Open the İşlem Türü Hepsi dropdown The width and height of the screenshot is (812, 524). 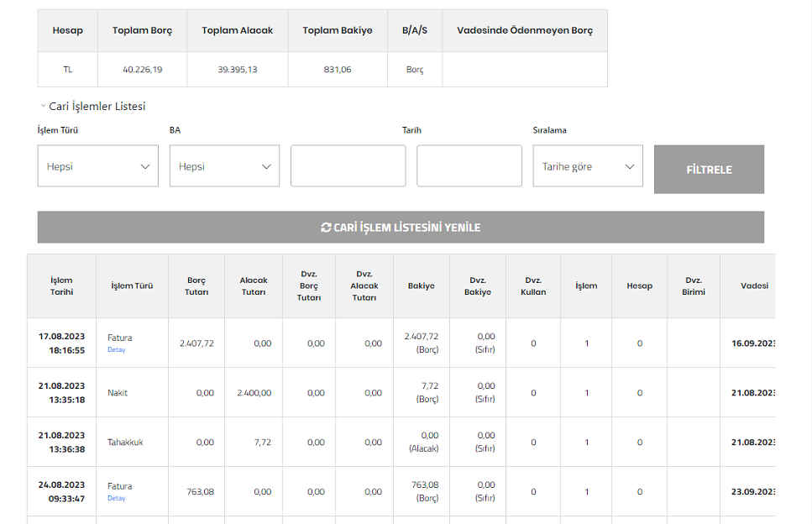[x=97, y=166]
